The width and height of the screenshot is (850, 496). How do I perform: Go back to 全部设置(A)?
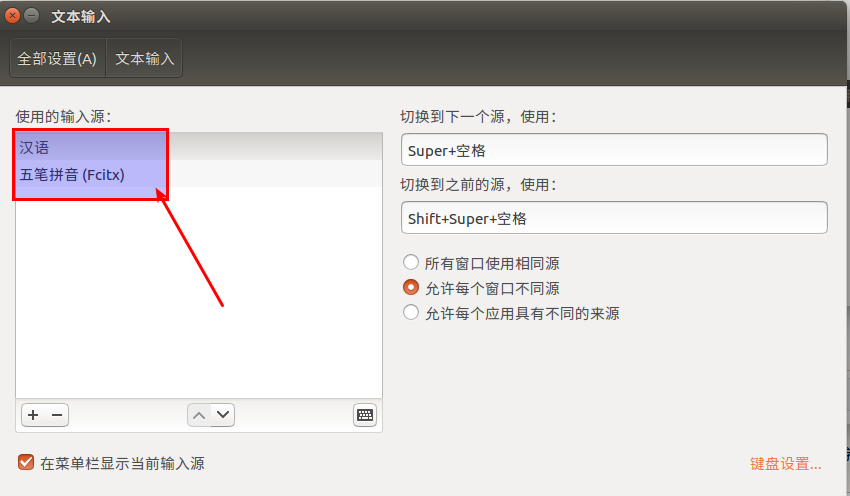(57, 58)
